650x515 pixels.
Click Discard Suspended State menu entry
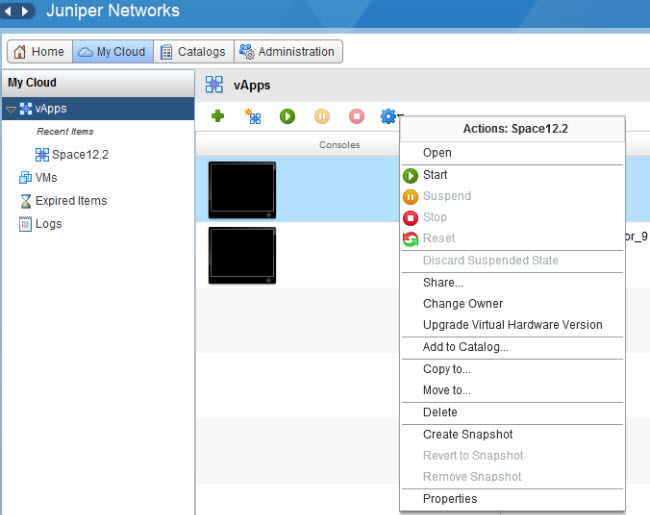click(512, 260)
